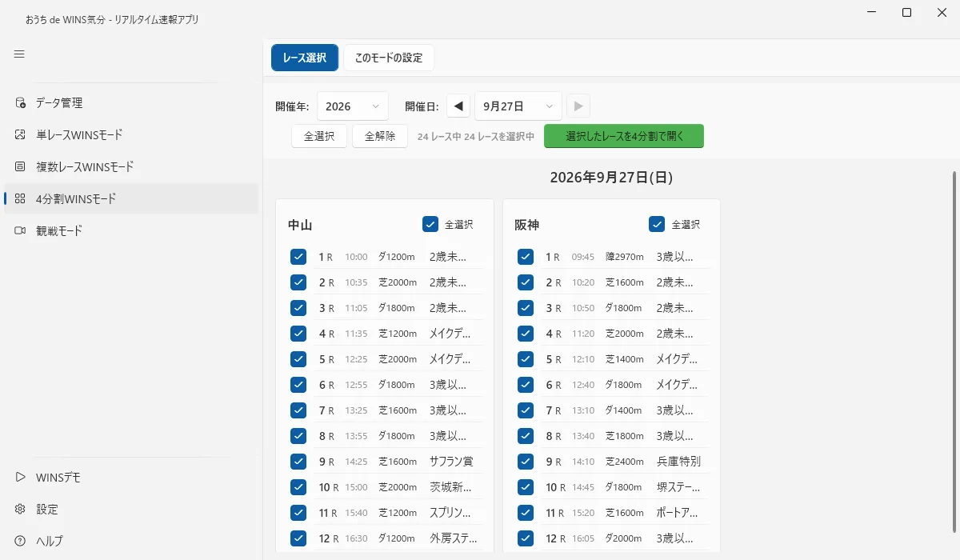Image resolution: width=960 pixels, height=560 pixels.
Task: Click the WINSデモ play icon
Action: point(21,478)
